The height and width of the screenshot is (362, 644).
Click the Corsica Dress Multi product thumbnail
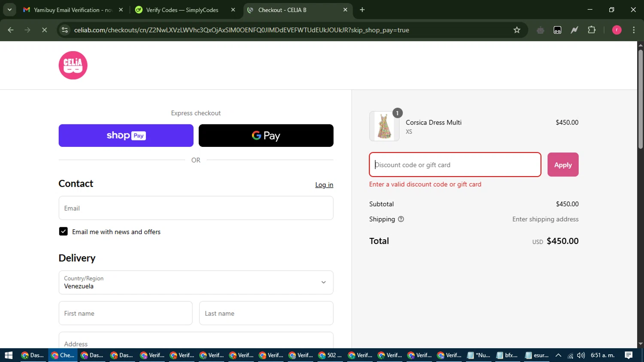click(384, 126)
